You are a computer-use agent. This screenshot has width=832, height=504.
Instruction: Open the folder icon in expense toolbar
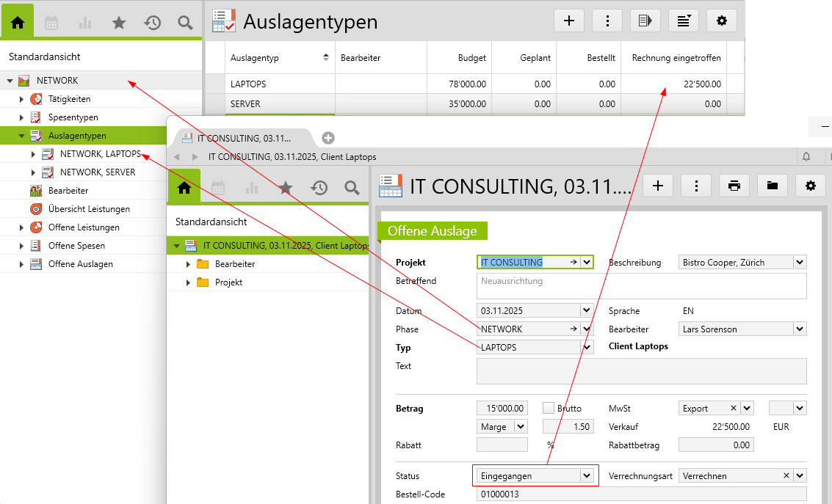772,186
